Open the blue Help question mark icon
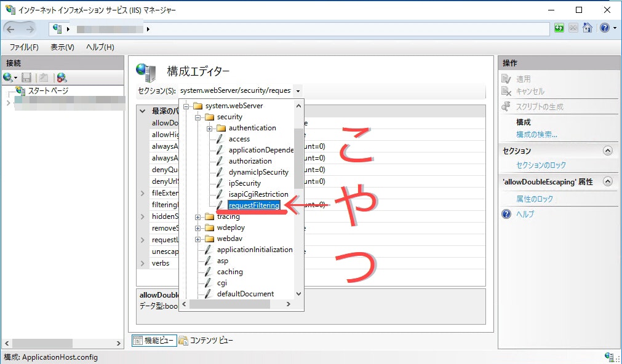Image resolution: width=622 pixels, height=364 pixels. point(605,28)
